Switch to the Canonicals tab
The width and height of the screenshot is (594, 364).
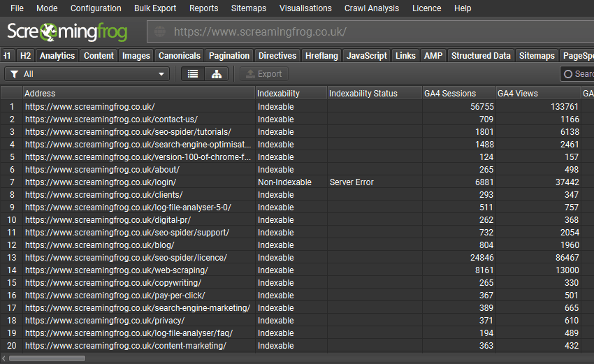[x=179, y=56]
